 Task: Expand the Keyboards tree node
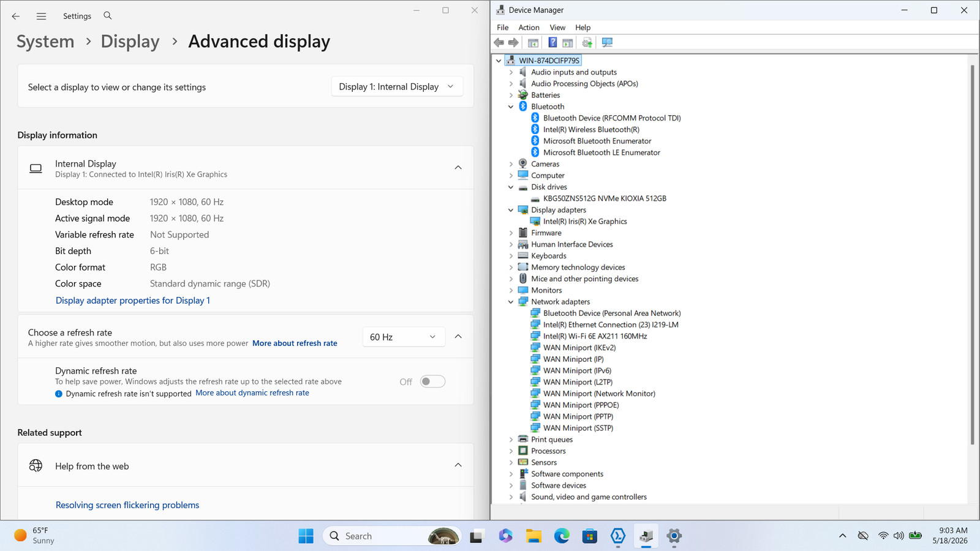[511, 256]
